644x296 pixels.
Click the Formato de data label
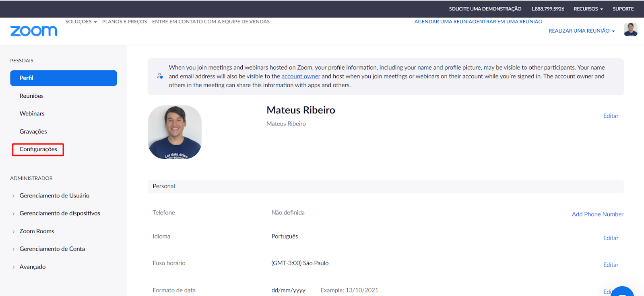(174, 290)
